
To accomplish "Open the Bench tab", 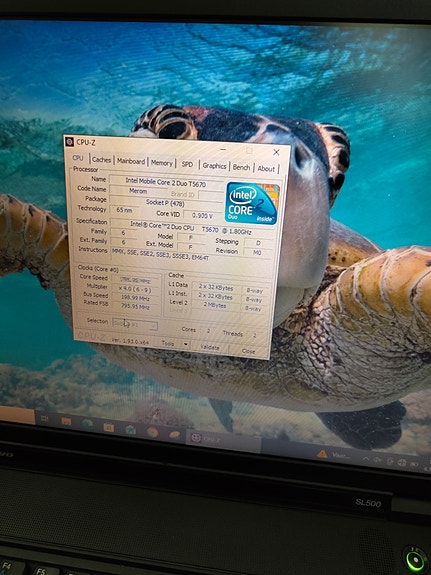I will (241, 167).
